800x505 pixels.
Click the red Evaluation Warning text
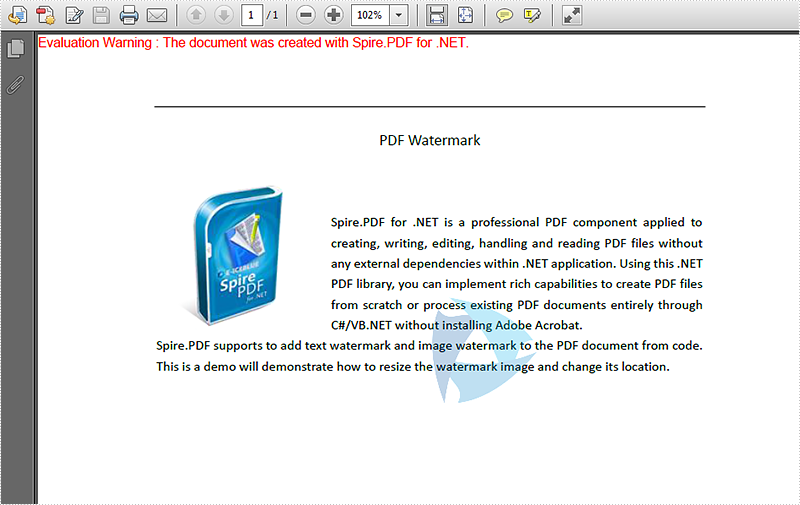[253, 43]
